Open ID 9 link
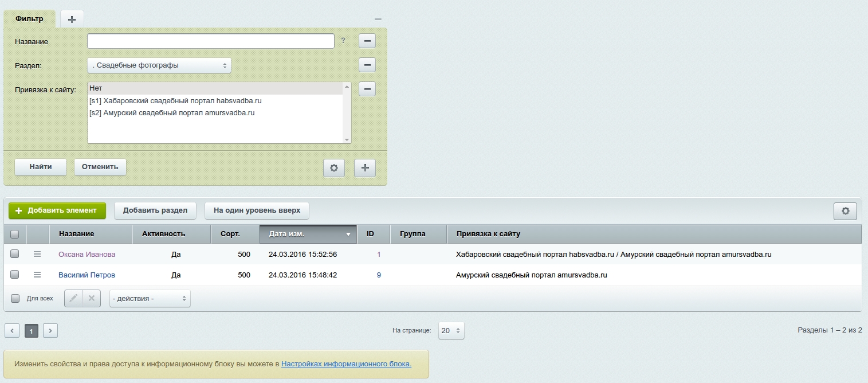This screenshot has width=868, height=383. [x=379, y=275]
